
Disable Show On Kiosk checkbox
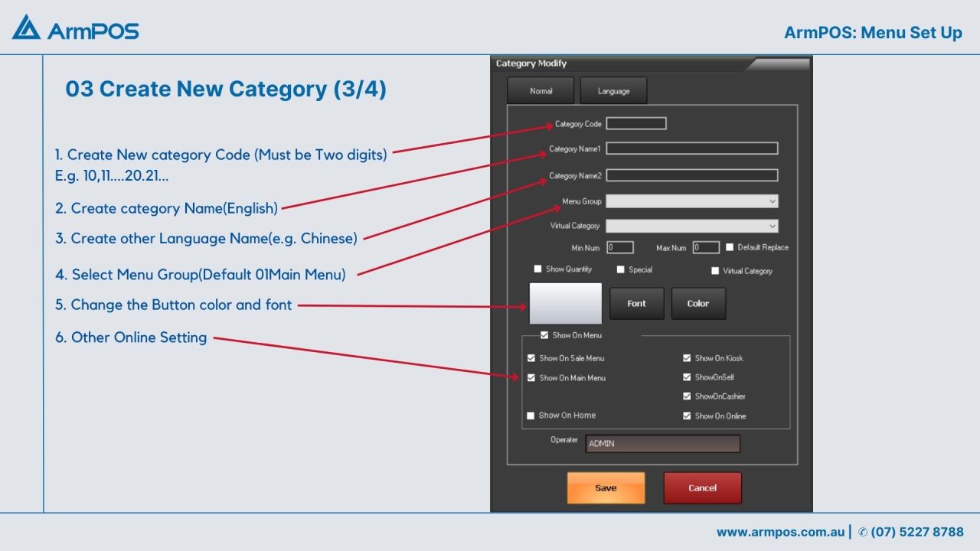687,358
